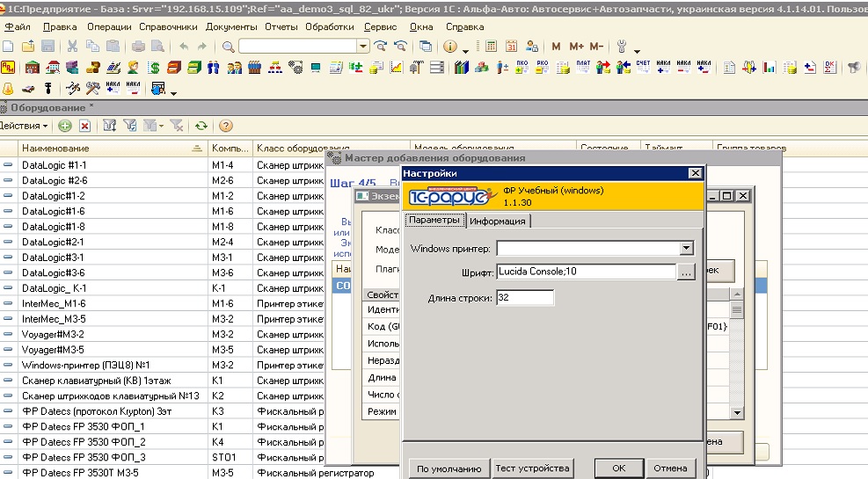Screen dimensions: 868x479
Task: Click the Шрифт input field
Action: tap(587, 272)
